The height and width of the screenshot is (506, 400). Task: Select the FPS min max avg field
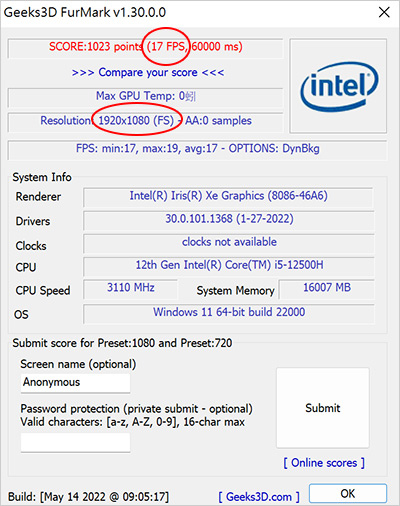pos(197,150)
